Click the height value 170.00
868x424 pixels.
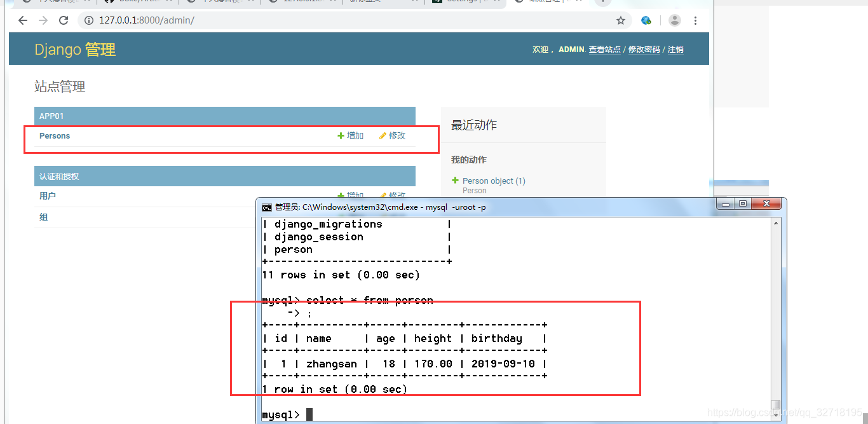[433, 364]
